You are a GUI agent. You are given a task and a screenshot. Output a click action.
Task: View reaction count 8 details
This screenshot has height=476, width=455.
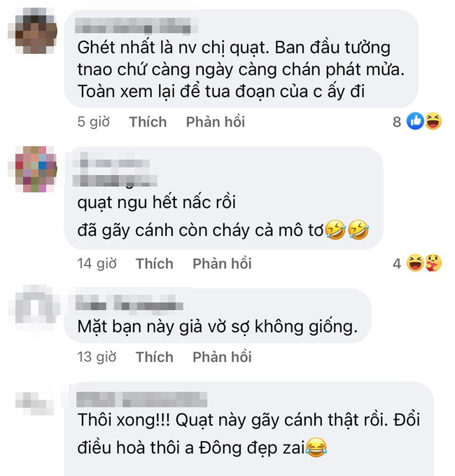[x=397, y=122]
